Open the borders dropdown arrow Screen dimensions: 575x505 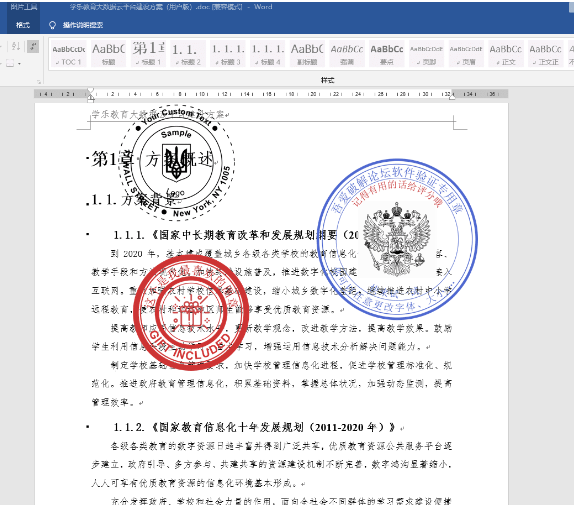click(x=19, y=63)
